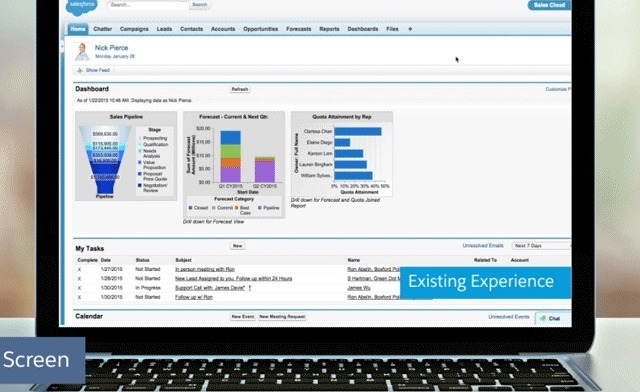Mark the 1/28/2015 task complete with X
The width and height of the screenshot is (640, 392).
pyautogui.click(x=79, y=279)
